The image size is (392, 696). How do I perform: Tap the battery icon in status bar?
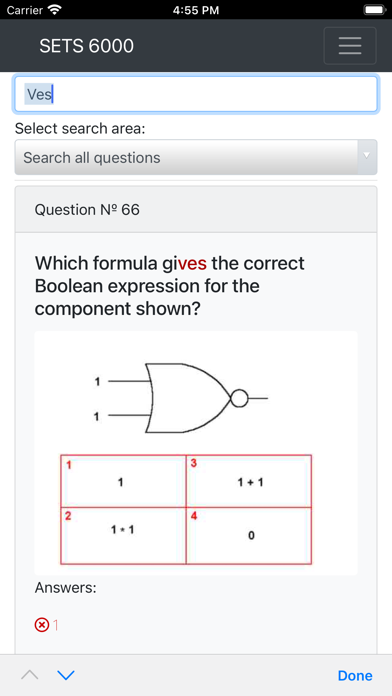coord(374,10)
